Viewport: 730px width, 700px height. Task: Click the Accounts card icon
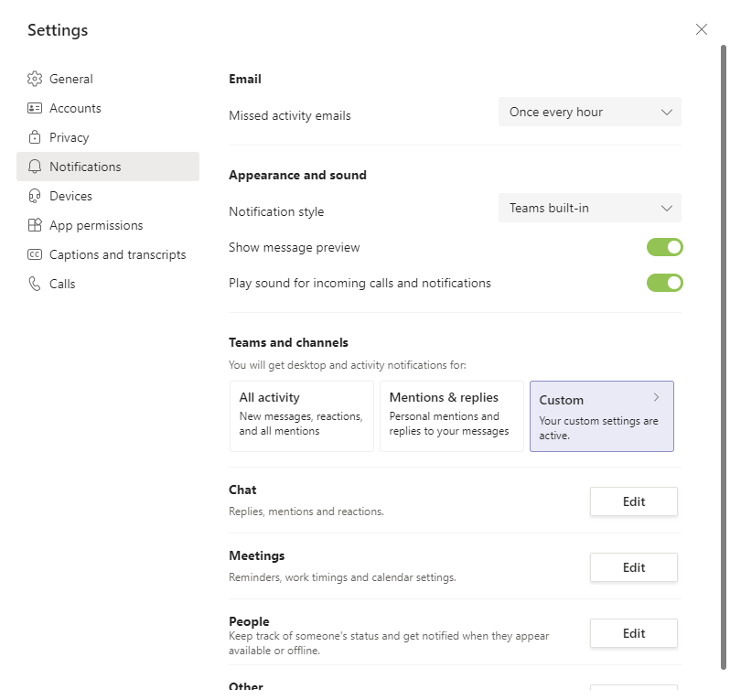(35, 108)
